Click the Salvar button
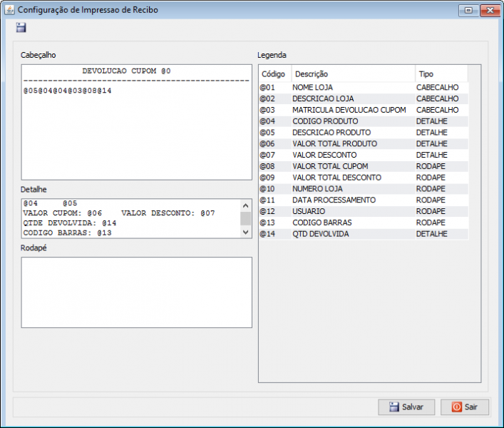The image size is (504, 428). coord(406,407)
